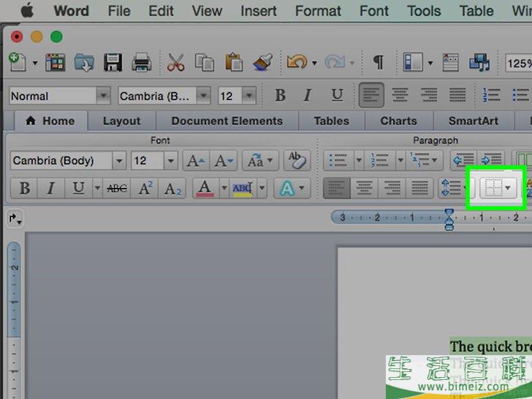Click the Clear Formatting eraser icon
Viewport: 532px width, 399px height.
click(x=297, y=161)
